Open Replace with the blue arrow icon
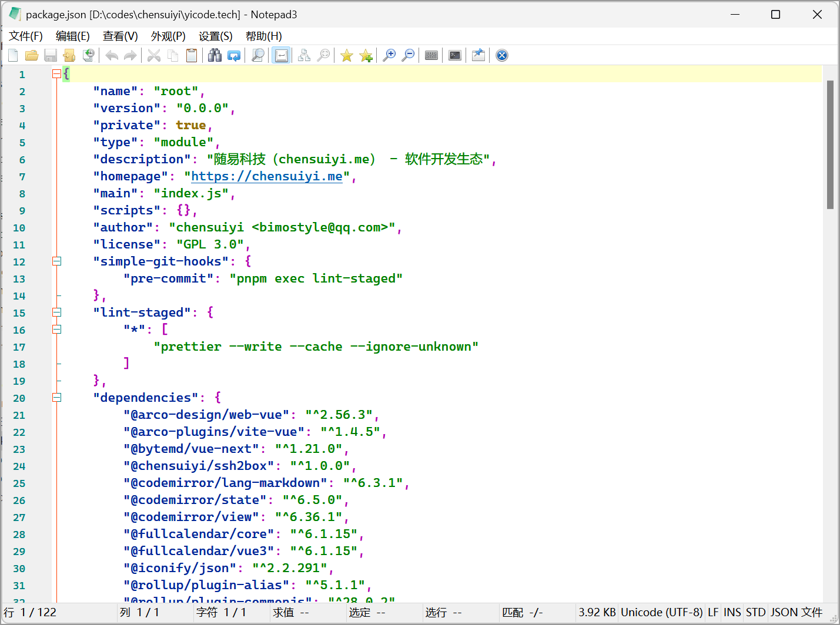This screenshot has width=840, height=625. coord(234,55)
